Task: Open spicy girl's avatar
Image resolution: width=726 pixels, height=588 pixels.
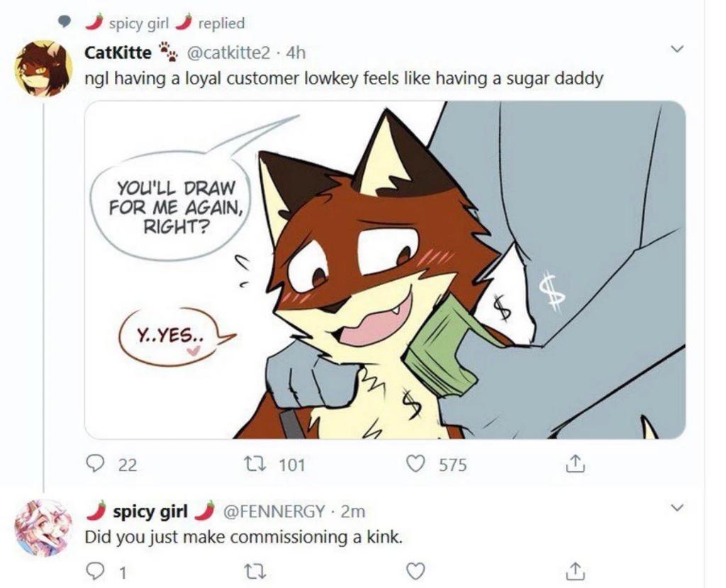Action: pyautogui.click(x=43, y=528)
